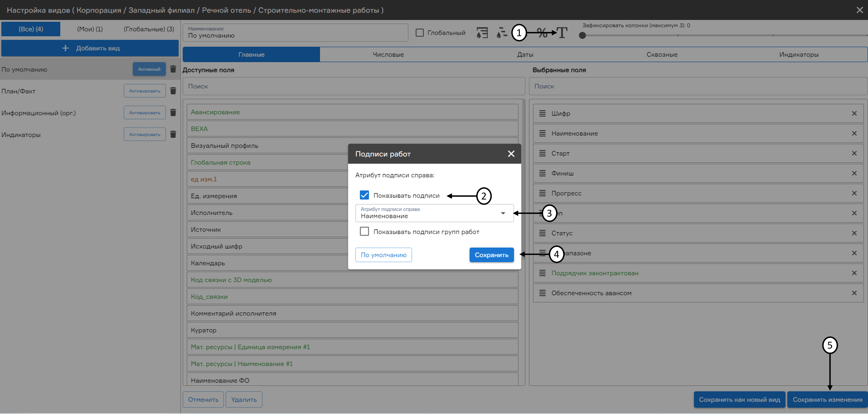The height and width of the screenshot is (414, 868).
Task: Remove Прогресс from selected fields
Action: [854, 193]
